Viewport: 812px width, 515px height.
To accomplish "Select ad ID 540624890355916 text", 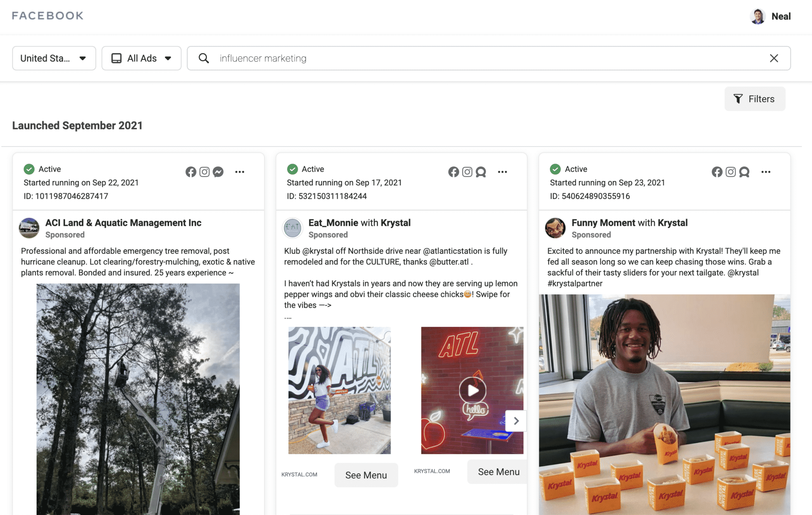I will point(590,196).
